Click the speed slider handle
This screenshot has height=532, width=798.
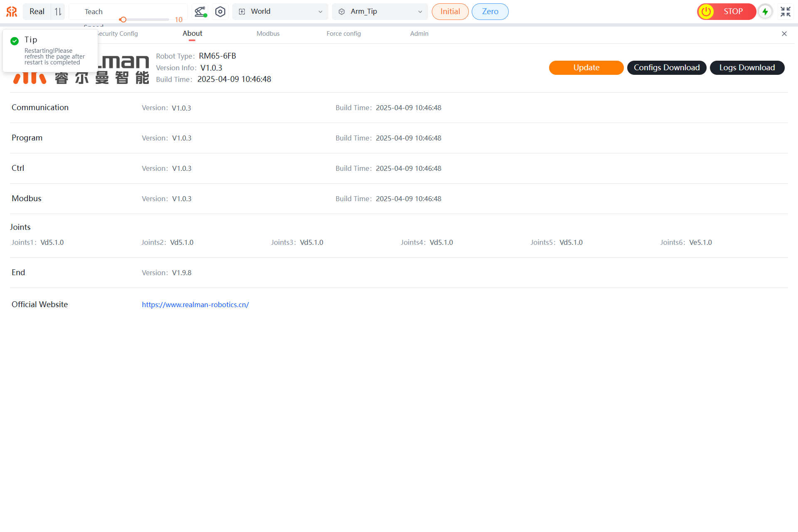click(123, 20)
